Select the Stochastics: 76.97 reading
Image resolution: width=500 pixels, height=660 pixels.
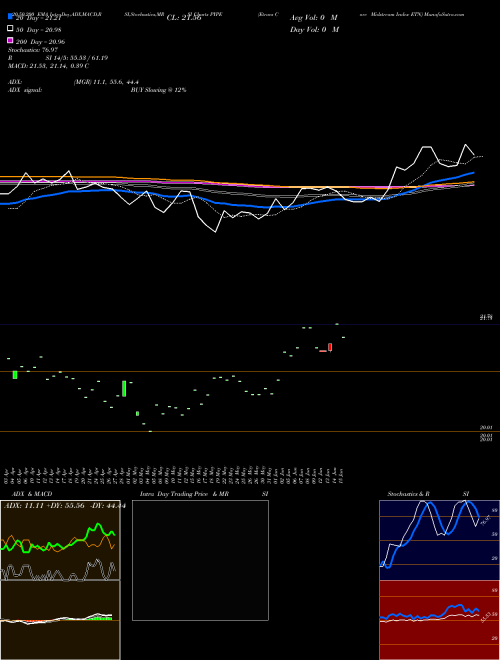coord(33,50)
